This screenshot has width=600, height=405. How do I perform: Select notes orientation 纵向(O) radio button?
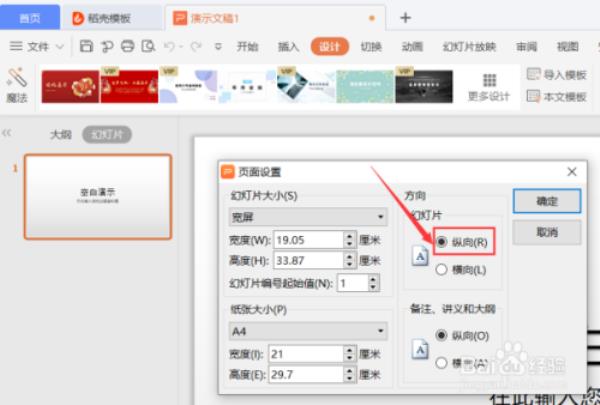[442, 335]
